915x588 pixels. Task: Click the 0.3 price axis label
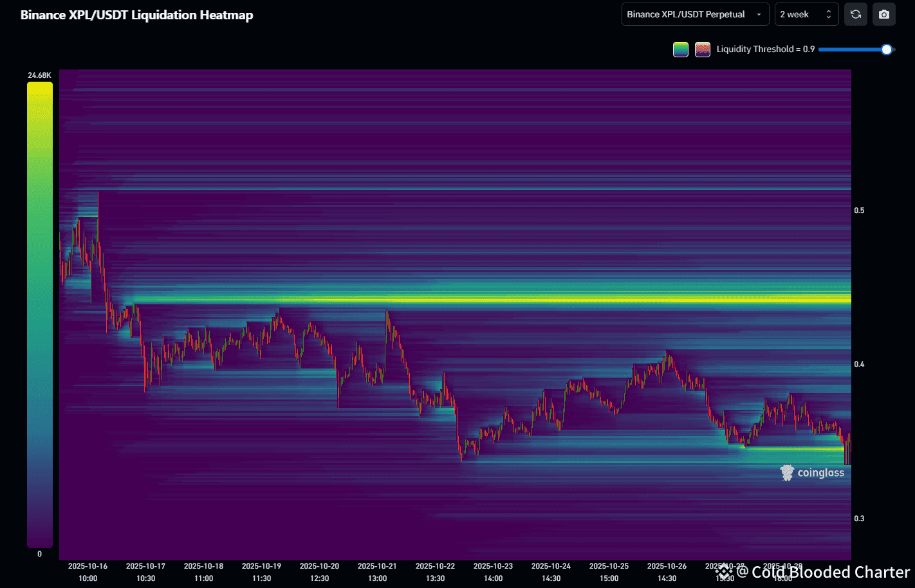coord(859,519)
